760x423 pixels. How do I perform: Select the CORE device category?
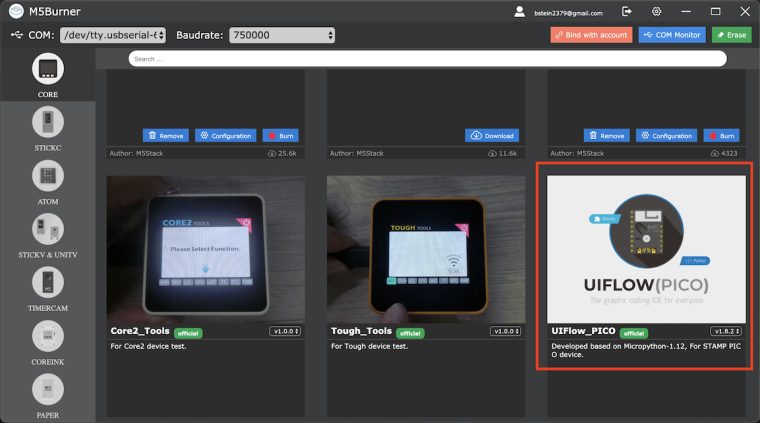48,75
